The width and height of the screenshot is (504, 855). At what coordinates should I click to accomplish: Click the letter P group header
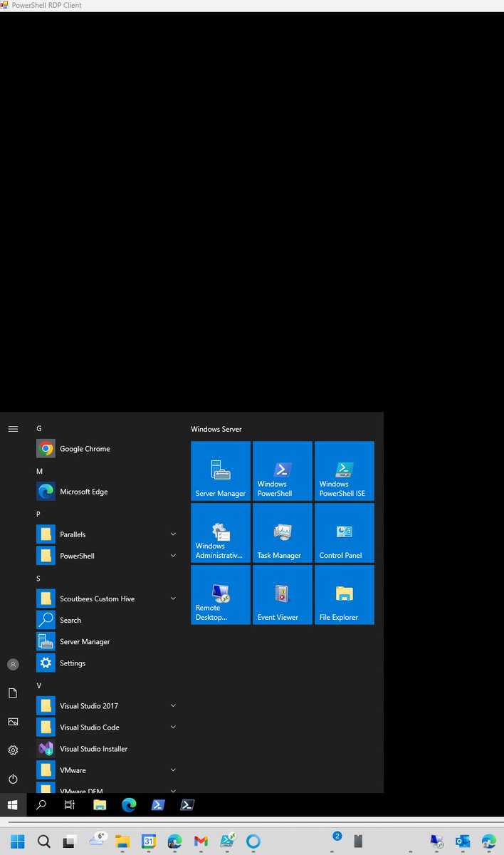(38, 514)
